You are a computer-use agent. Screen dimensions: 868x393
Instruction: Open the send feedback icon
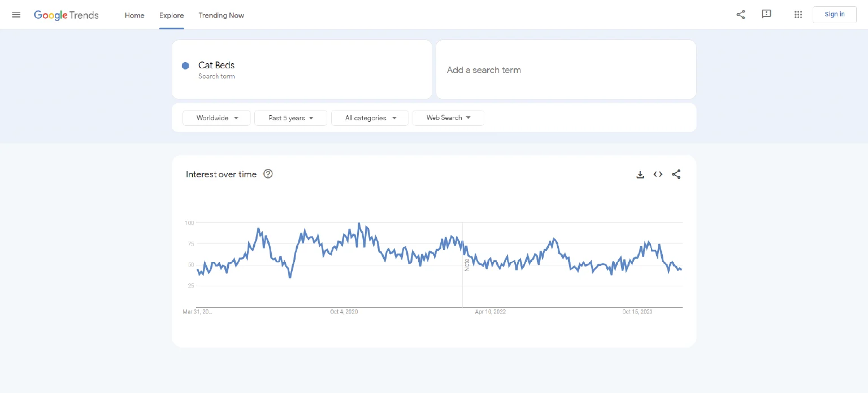[x=766, y=15]
